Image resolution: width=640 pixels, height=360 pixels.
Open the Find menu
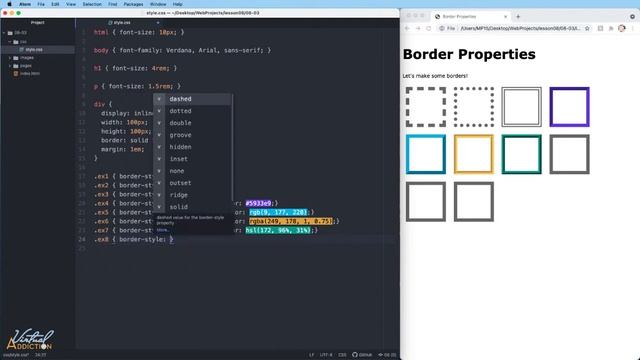click(x=113, y=4)
